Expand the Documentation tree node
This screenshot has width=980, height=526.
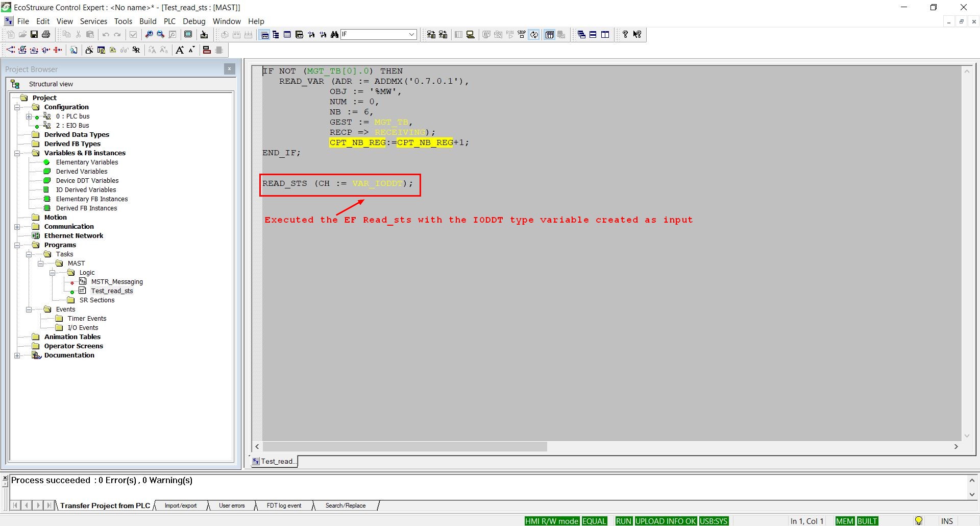(x=17, y=355)
